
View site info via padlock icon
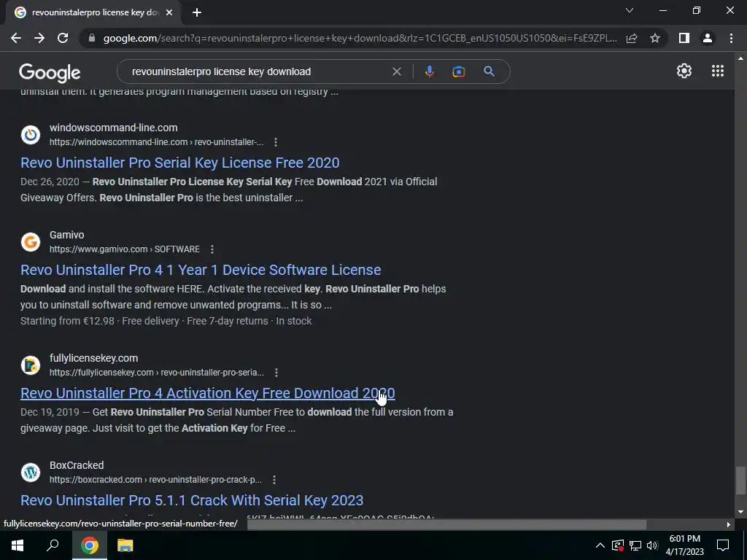point(92,38)
